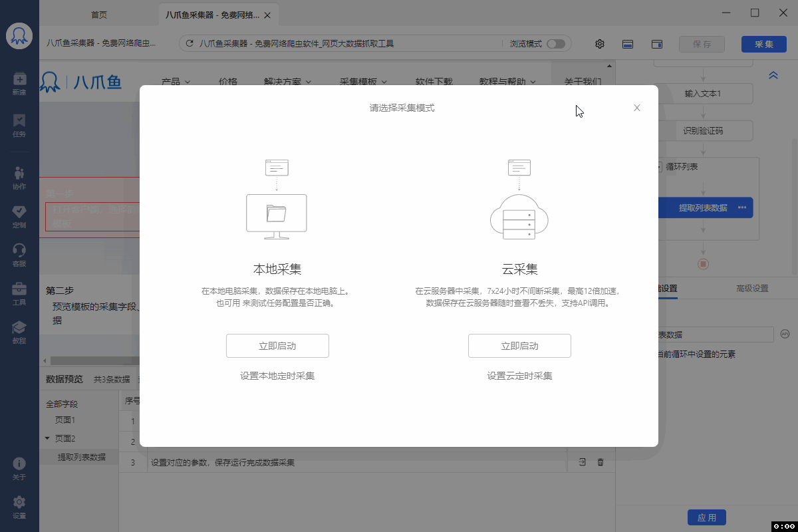Viewport: 798px width, 532px height.
Task: Open the 设置 (settings) sidebar icon
Action: pyautogui.click(x=19, y=507)
